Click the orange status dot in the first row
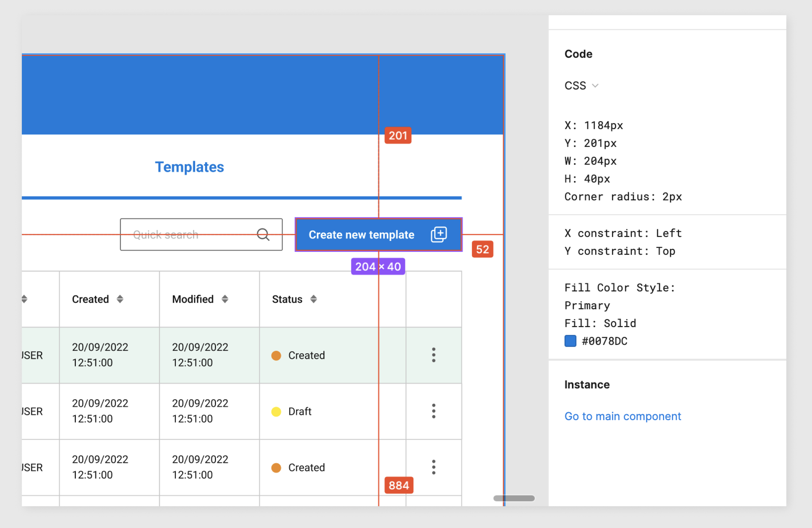 click(x=276, y=356)
